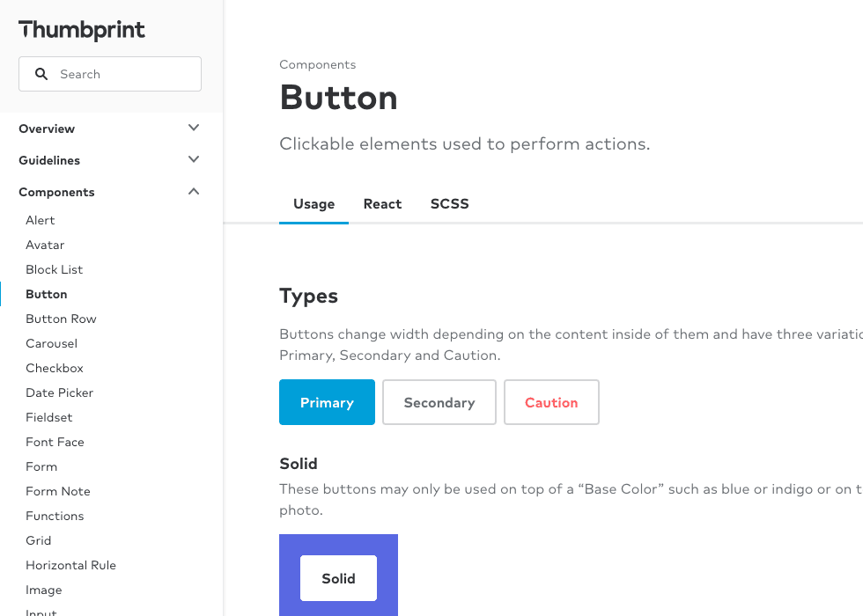
Task: Open the Date Picker component page
Action: [59, 392]
